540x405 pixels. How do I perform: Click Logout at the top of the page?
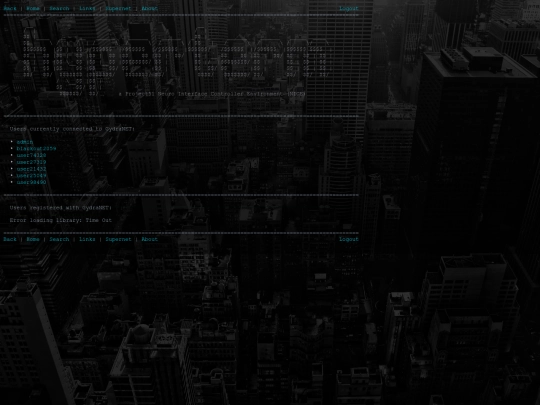(349, 8)
